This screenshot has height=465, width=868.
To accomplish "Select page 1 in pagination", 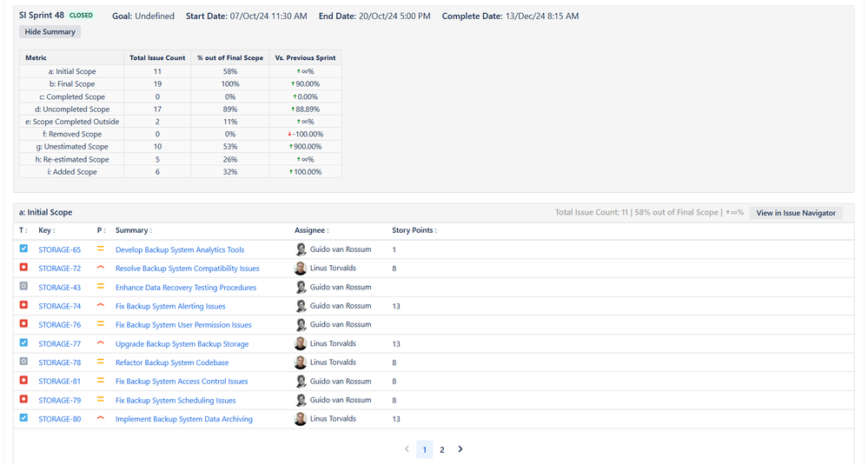I will pos(425,449).
